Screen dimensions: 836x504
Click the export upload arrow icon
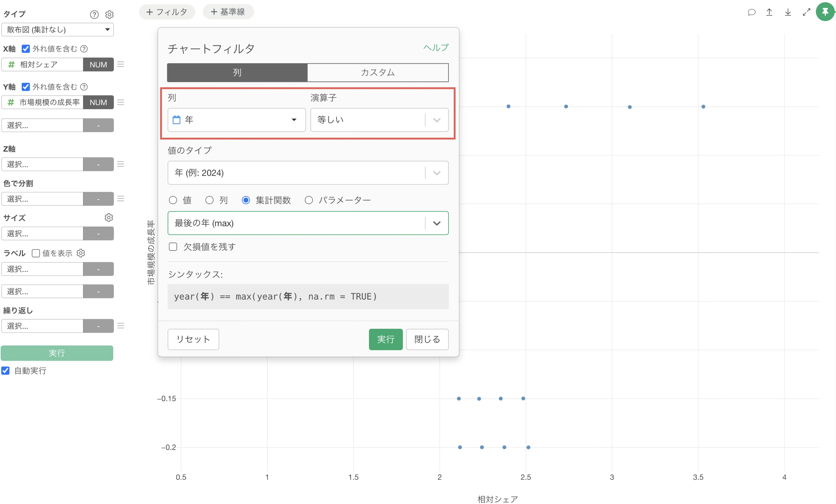(769, 12)
